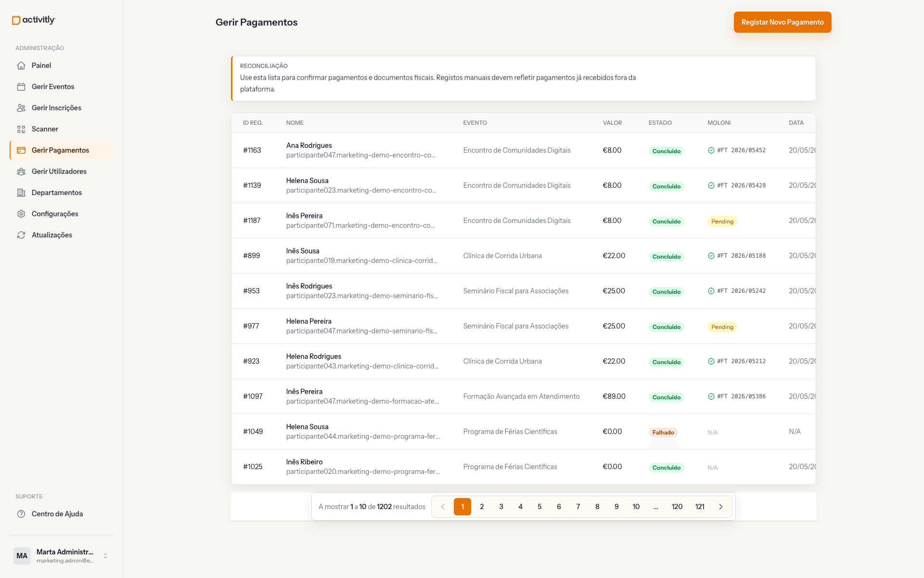Viewport: 924px width, 578px height.
Task: Click the Painel home icon
Action: (x=21, y=66)
